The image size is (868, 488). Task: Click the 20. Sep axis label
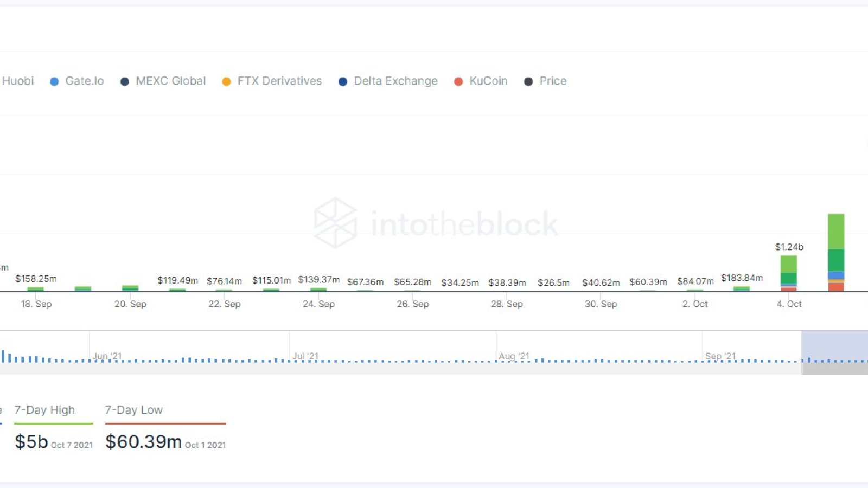tap(130, 304)
